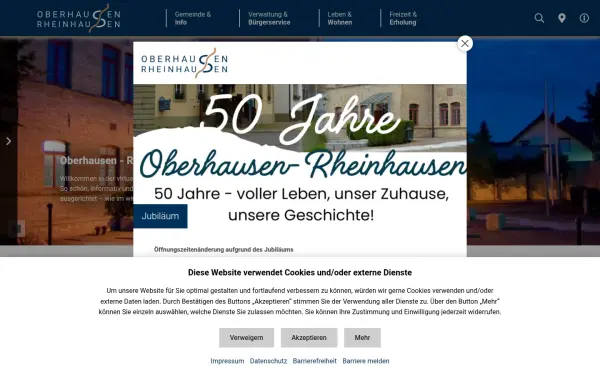Open the search magnifier icon in header

[x=539, y=18]
